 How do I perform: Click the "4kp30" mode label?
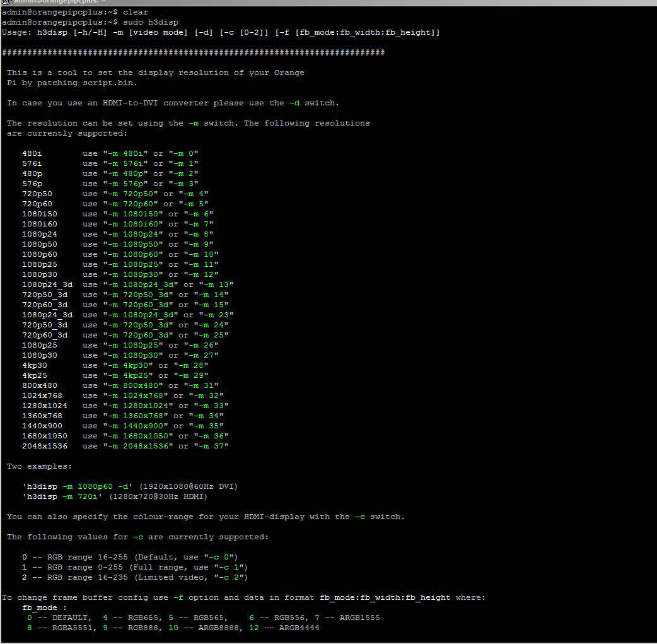tap(35, 365)
